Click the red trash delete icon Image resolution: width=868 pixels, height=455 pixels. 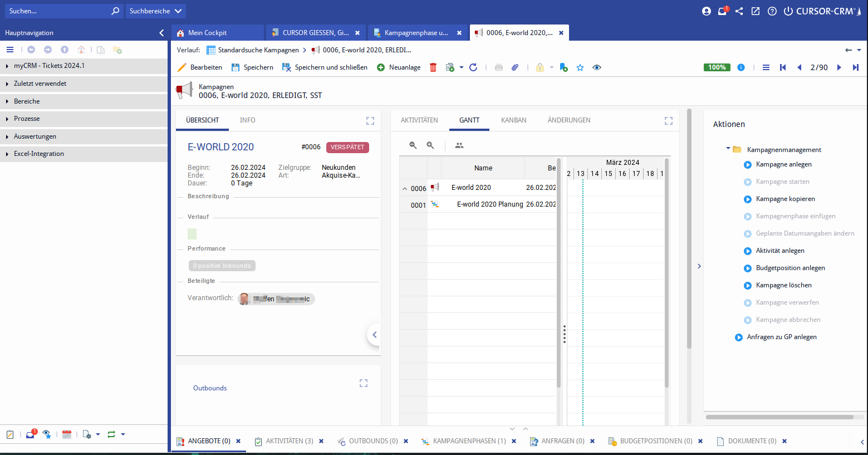[433, 67]
